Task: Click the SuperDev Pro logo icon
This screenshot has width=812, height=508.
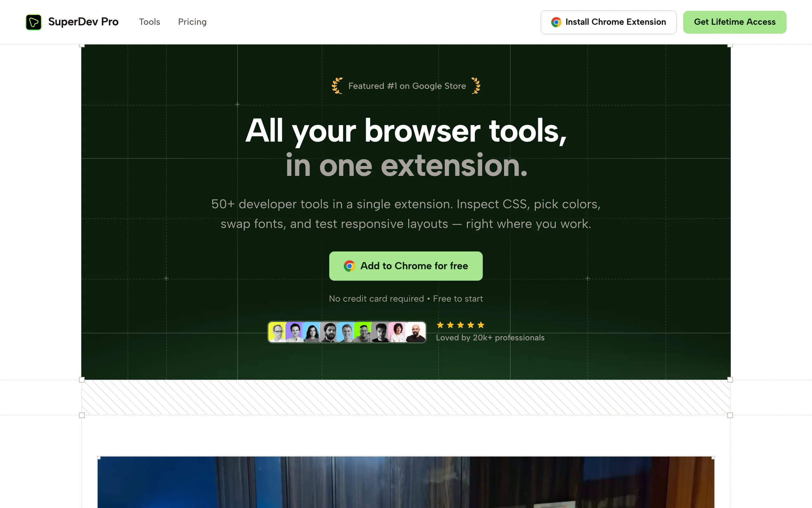Action: [34, 22]
